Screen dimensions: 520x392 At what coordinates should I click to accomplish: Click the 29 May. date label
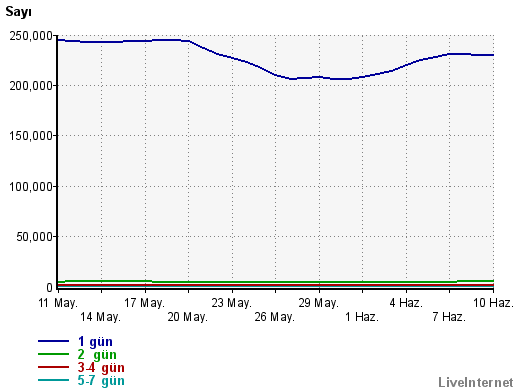(319, 303)
